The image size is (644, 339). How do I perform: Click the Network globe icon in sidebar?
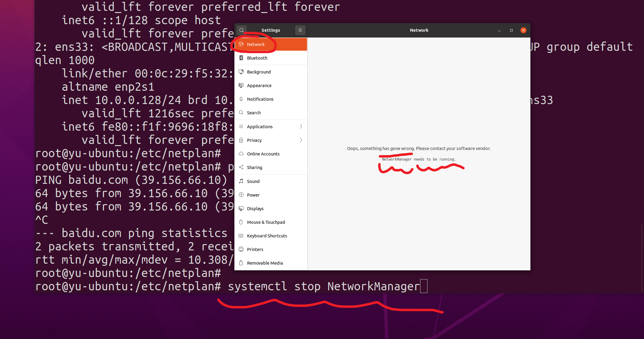tap(241, 44)
